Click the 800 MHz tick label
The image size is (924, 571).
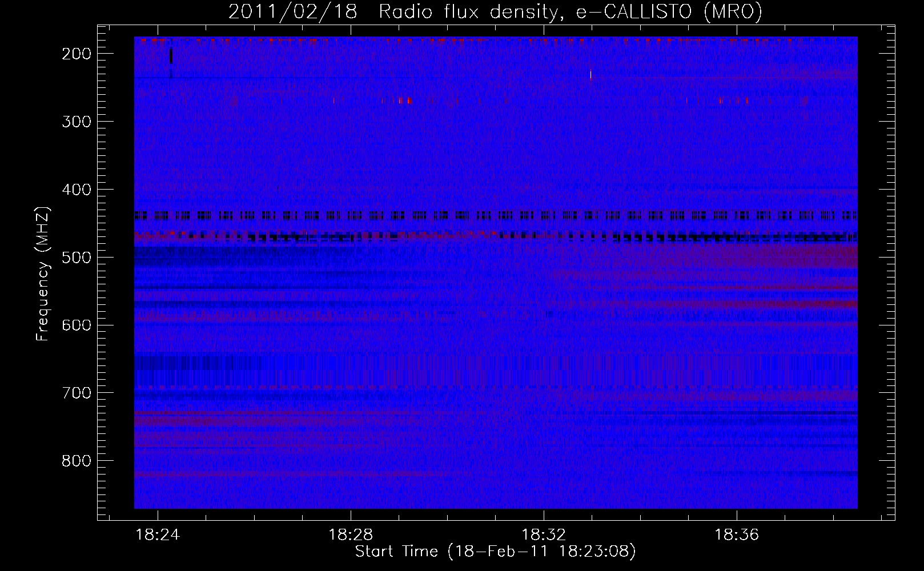coord(76,461)
